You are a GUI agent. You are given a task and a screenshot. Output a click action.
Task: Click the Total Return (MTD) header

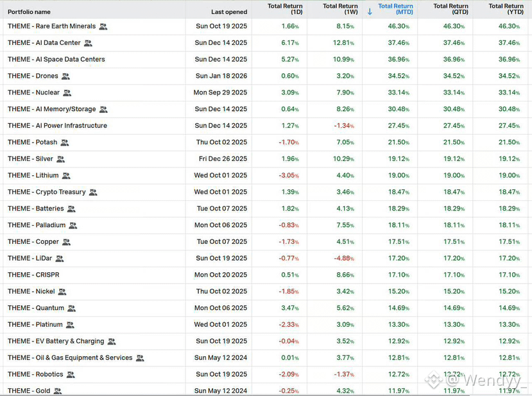coord(395,9)
